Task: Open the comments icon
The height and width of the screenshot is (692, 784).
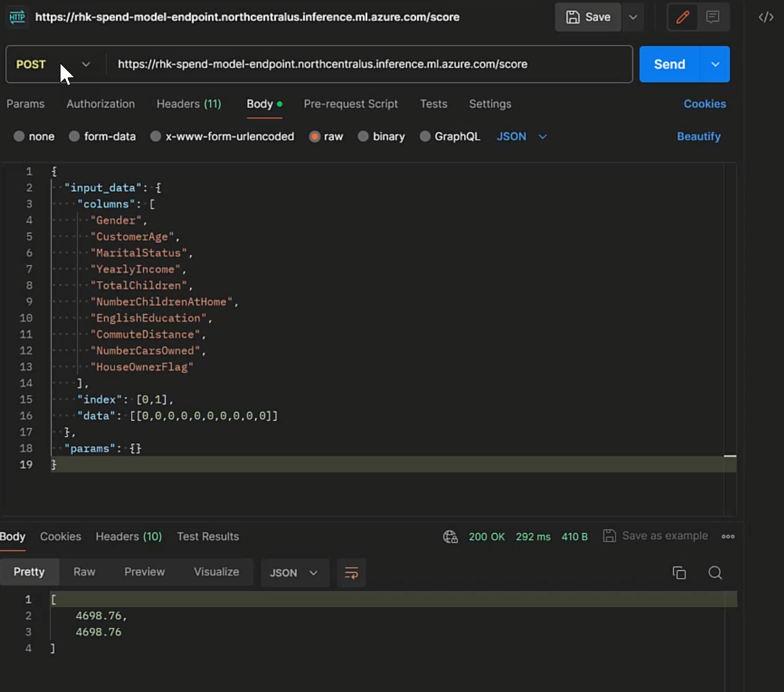Action: click(713, 17)
